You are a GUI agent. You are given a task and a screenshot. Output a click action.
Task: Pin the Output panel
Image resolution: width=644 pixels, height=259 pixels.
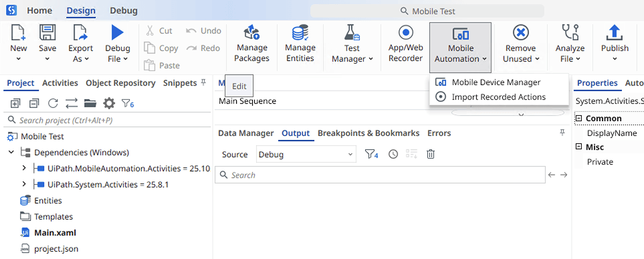pos(562,133)
